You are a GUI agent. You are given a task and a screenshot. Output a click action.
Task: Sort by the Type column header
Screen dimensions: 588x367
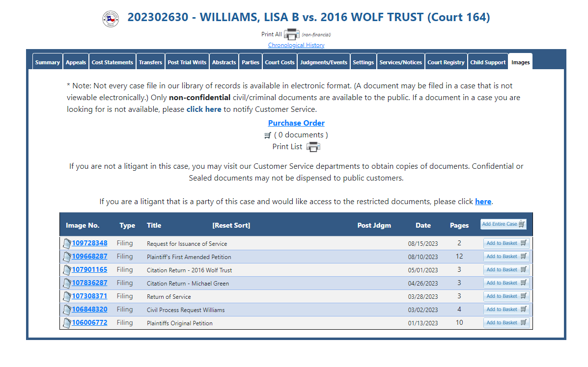tap(128, 225)
